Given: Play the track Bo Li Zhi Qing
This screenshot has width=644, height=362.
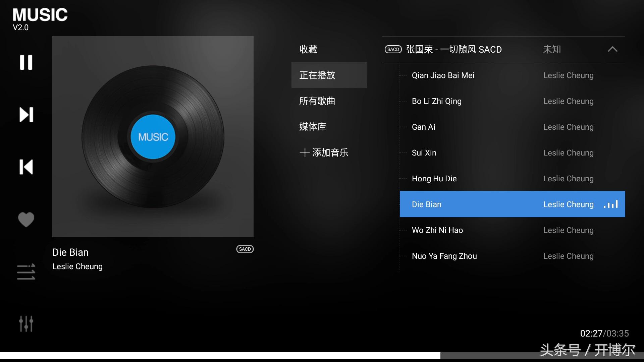Looking at the screenshot, I should tap(512, 101).
